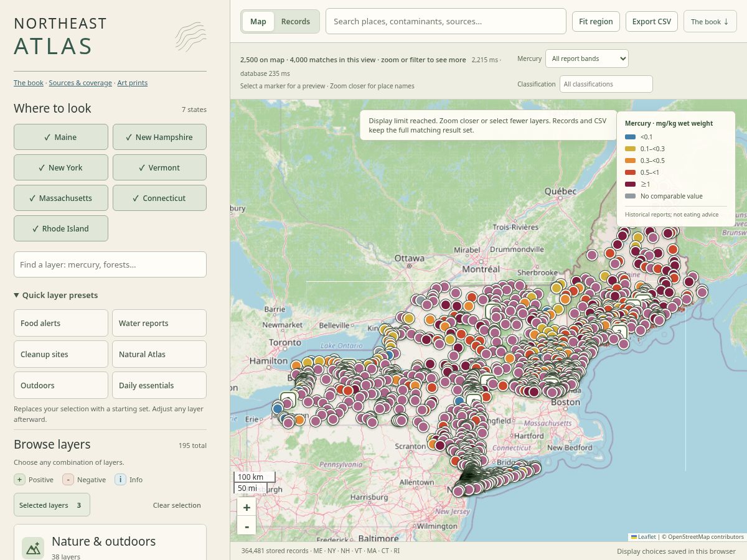
Task: Click the Nature & outdoors category icon
Action: [x=33, y=548]
